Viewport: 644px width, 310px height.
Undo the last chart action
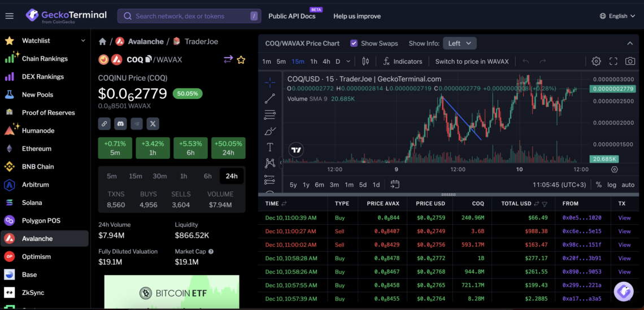point(526,61)
